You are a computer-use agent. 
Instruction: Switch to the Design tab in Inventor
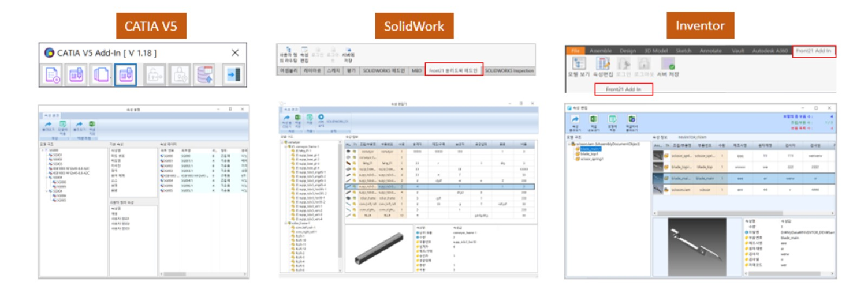click(x=628, y=51)
